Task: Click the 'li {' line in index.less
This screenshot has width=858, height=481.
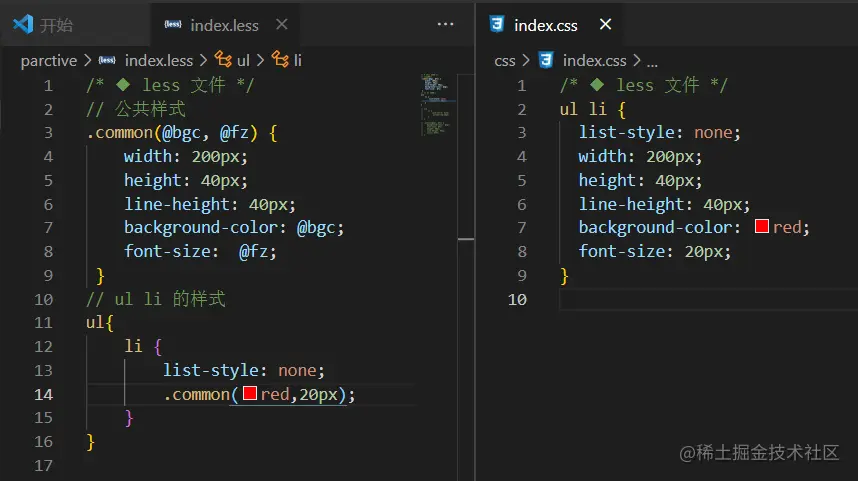Action: pos(143,346)
